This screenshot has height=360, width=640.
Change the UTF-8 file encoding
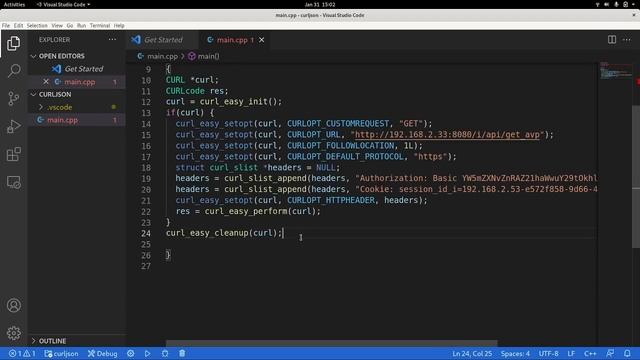click(548, 353)
